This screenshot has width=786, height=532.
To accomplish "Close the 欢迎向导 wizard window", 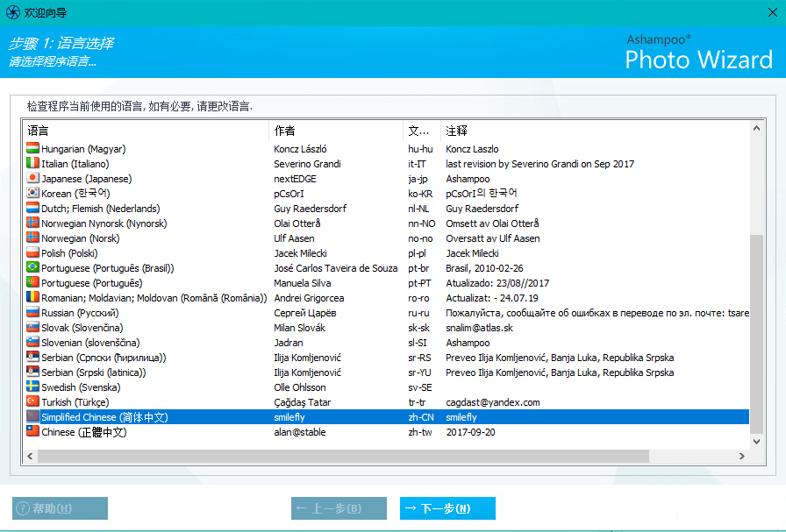I will pos(773,12).
